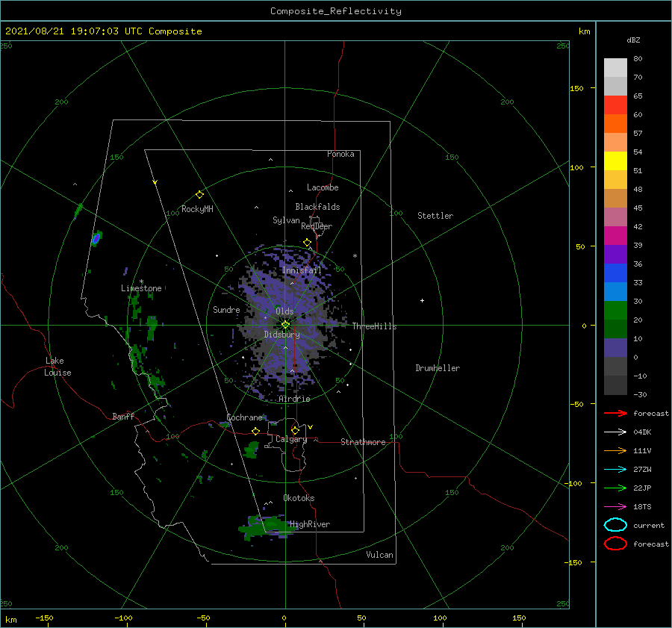Click the Didsbury label

pyautogui.click(x=281, y=335)
